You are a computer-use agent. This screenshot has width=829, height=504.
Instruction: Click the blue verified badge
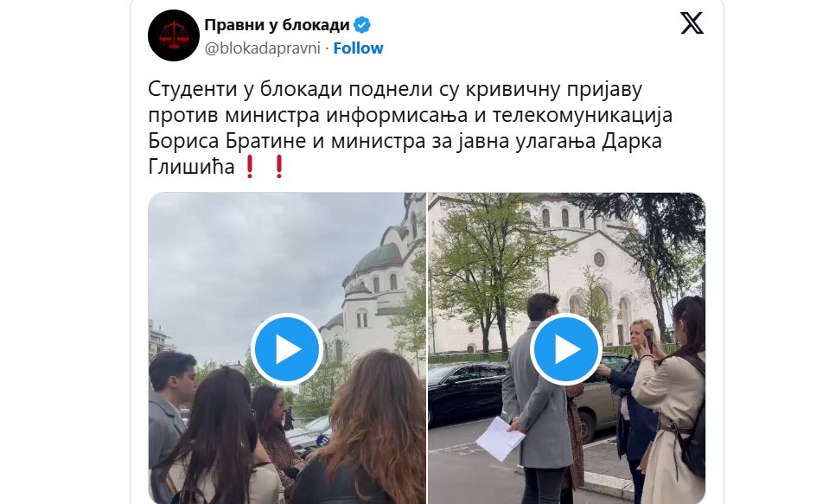point(362,25)
